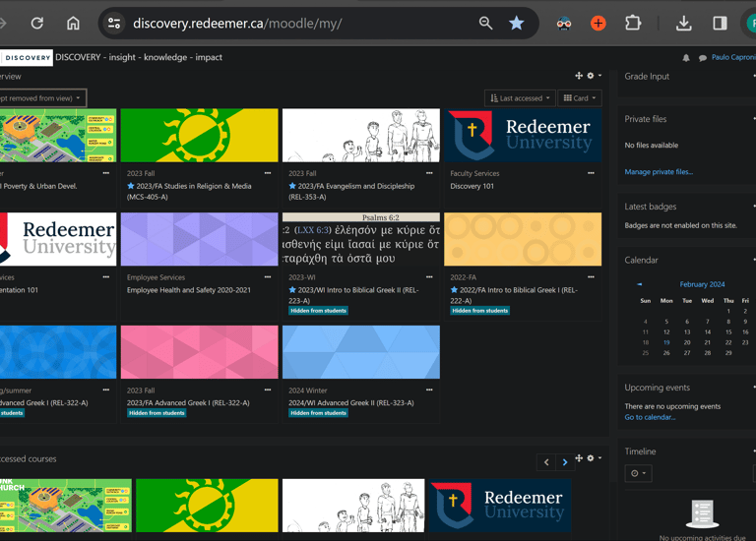Show previous recently accessed courses
This screenshot has height=541, width=756.
(x=546, y=462)
